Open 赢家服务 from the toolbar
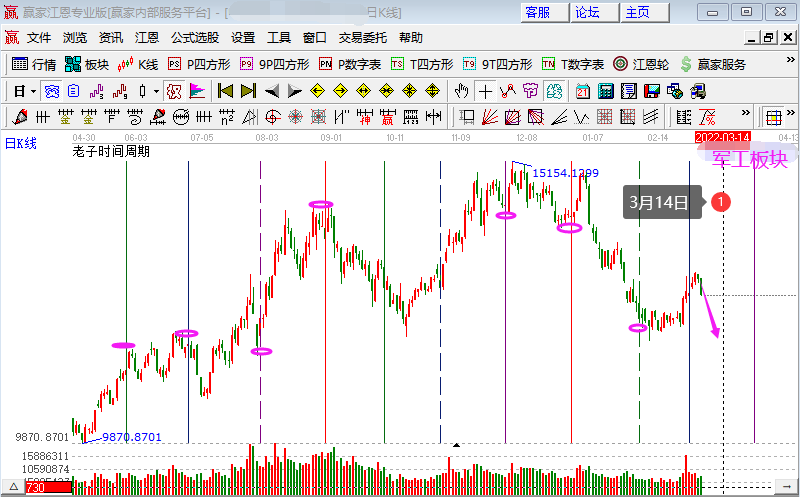 point(713,64)
